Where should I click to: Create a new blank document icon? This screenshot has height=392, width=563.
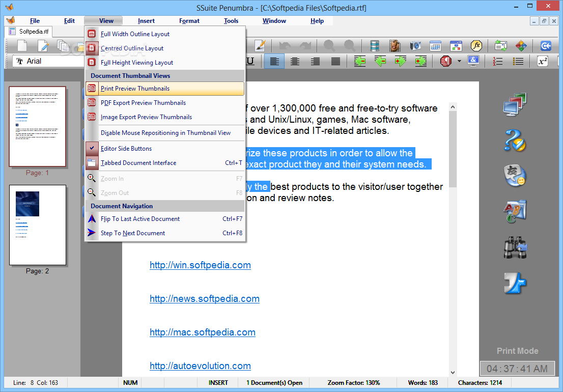click(x=22, y=46)
